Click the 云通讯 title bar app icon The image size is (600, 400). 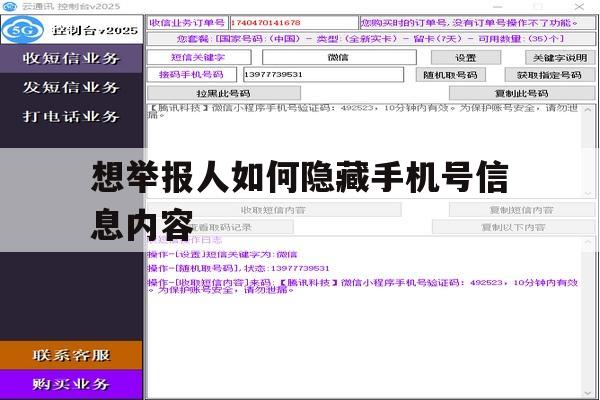pos(9,7)
